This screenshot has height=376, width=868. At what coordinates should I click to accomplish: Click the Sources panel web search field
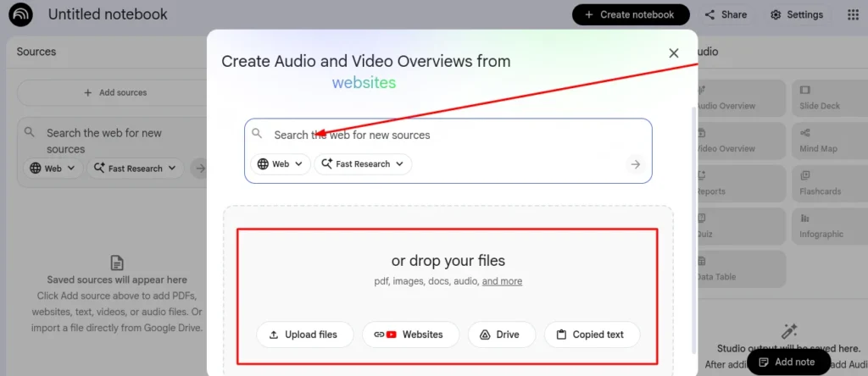(104, 141)
